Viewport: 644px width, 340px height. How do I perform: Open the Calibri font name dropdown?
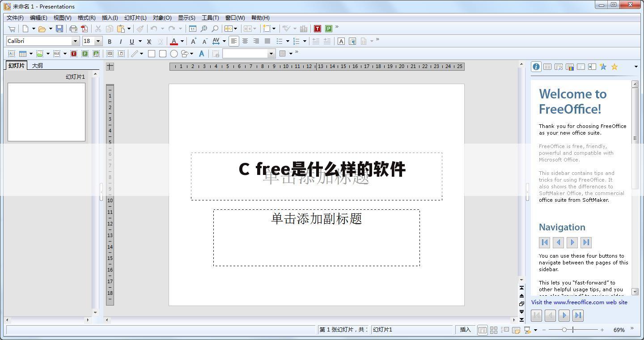[x=75, y=41]
